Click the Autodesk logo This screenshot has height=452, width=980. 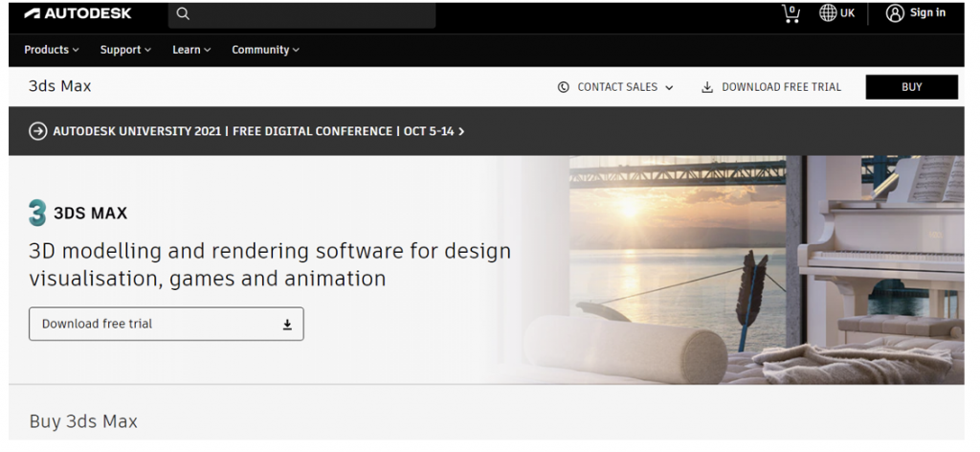pos(78,13)
